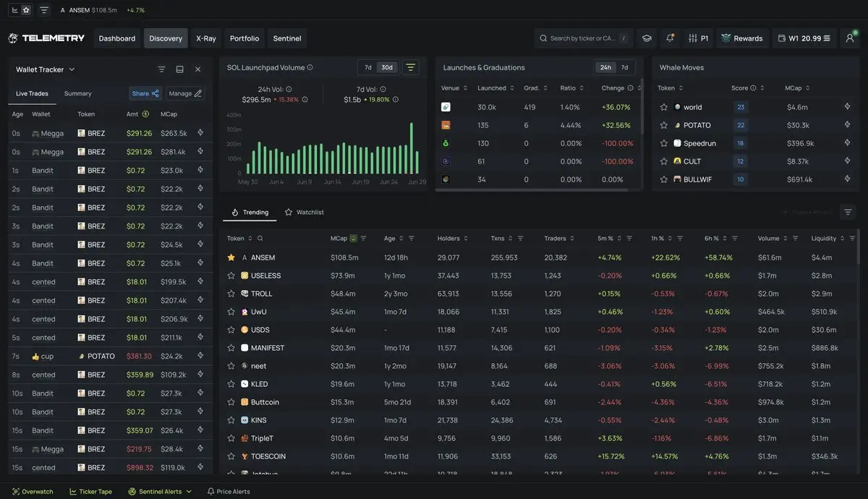The width and height of the screenshot is (868, 499).
Task: Expand the Wallet Tracker dropdown chevron
Action: click(72, 69)
